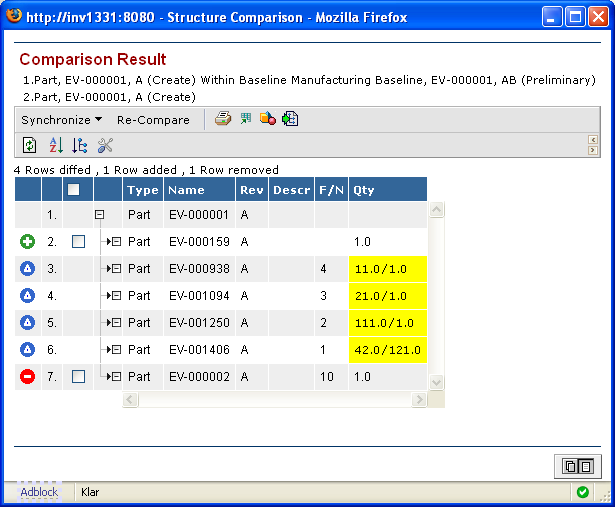
Task: Sort rows alphabetically with the A-Z icon
Action: (56, 146)
